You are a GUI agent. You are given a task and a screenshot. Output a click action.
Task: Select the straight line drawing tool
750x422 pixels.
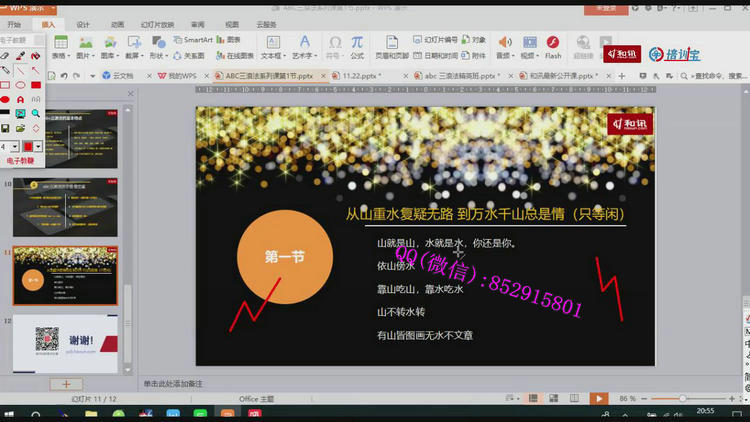21,70
